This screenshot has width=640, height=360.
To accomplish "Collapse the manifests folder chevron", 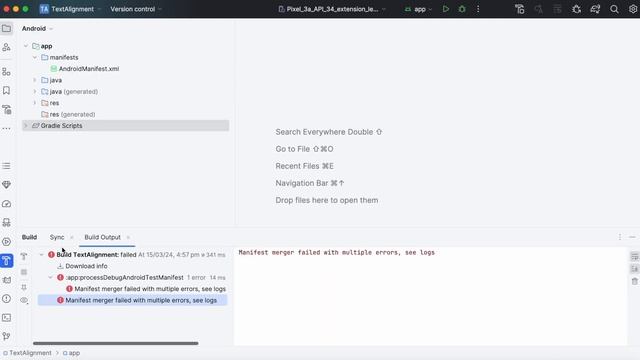I will pos(35,58).
